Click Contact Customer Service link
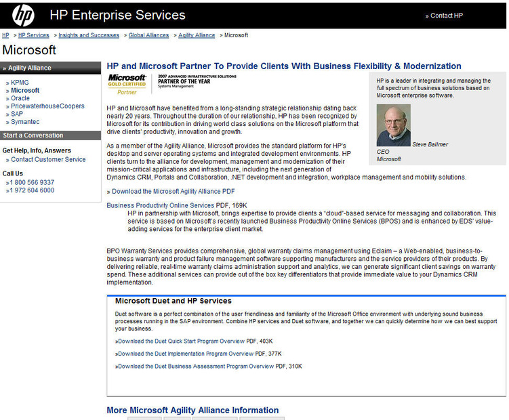Image resolution: width=509 pixels, height=420 pixels. click(48, 159)
